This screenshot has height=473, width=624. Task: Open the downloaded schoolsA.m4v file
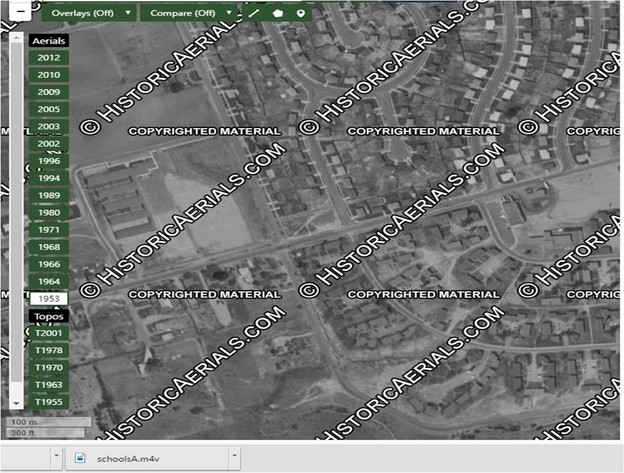click(146, 459)
